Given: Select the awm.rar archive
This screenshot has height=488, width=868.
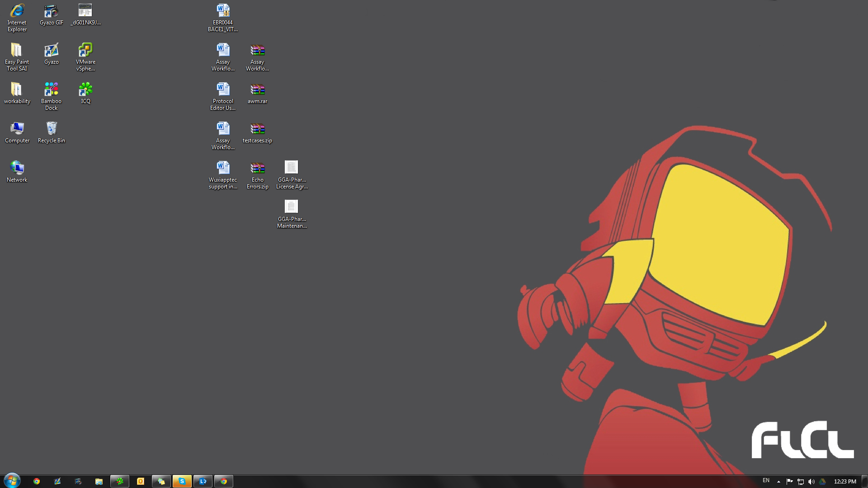Looking at the screenshot, I should pos(257,94).
